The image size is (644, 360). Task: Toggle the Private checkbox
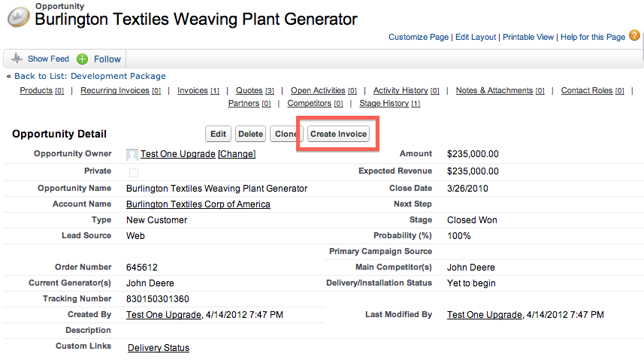pyautogui.click(x=133, y=172)
